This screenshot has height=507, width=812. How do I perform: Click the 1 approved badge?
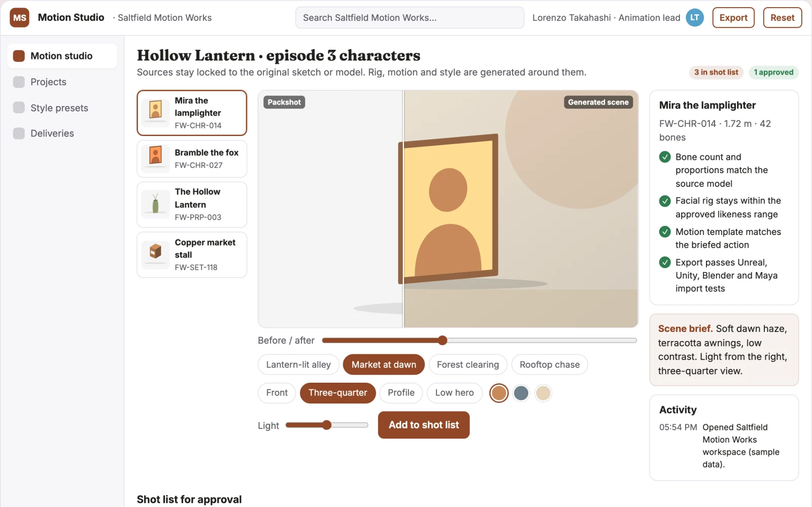[x=773, y=73]
